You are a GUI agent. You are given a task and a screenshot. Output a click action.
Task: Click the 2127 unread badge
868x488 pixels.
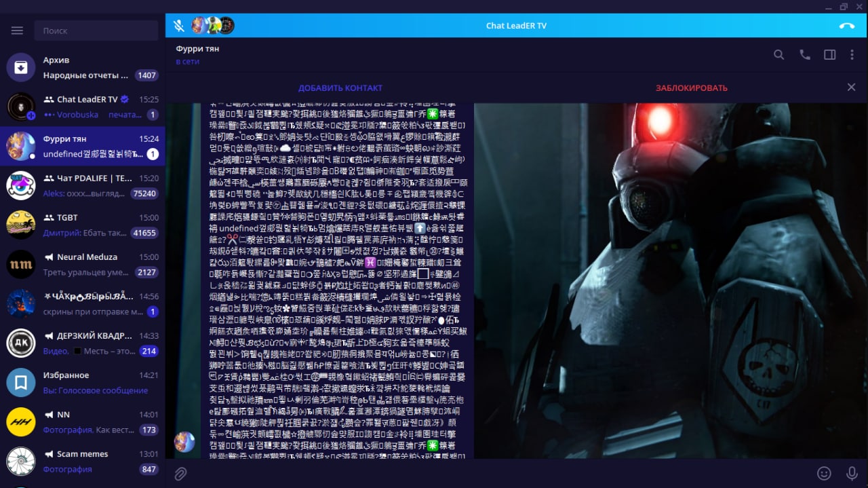(x=146, y=272)
